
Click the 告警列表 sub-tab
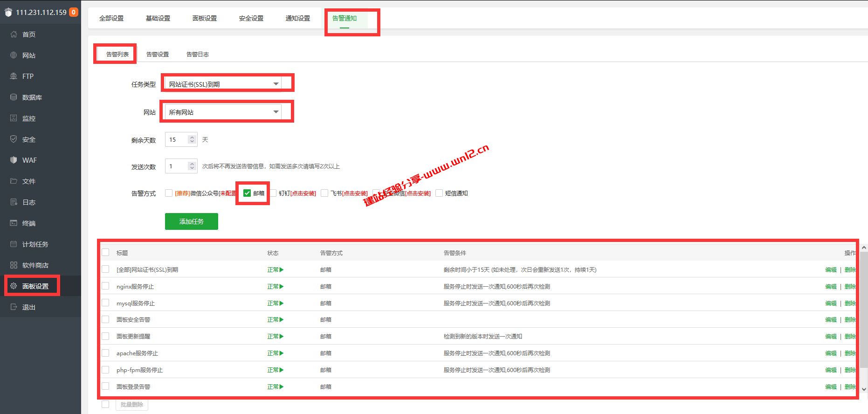point(117,54)
